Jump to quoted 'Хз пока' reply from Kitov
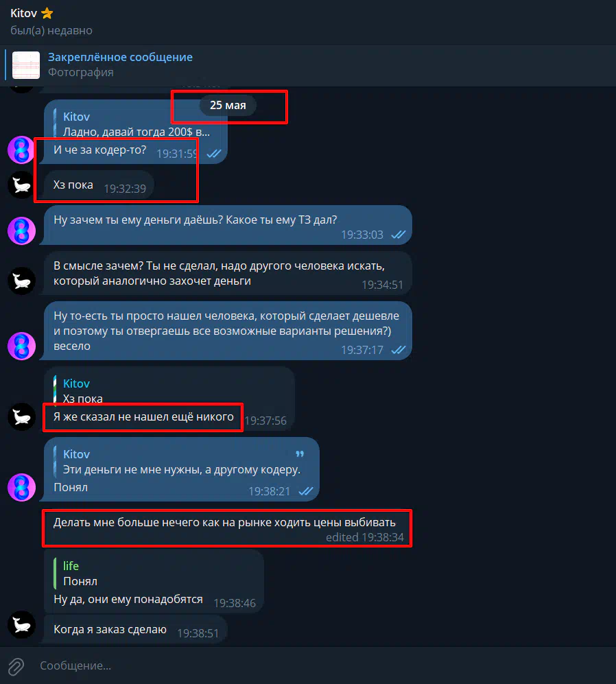Screen dimensions: 616x684 coord(170,391)
